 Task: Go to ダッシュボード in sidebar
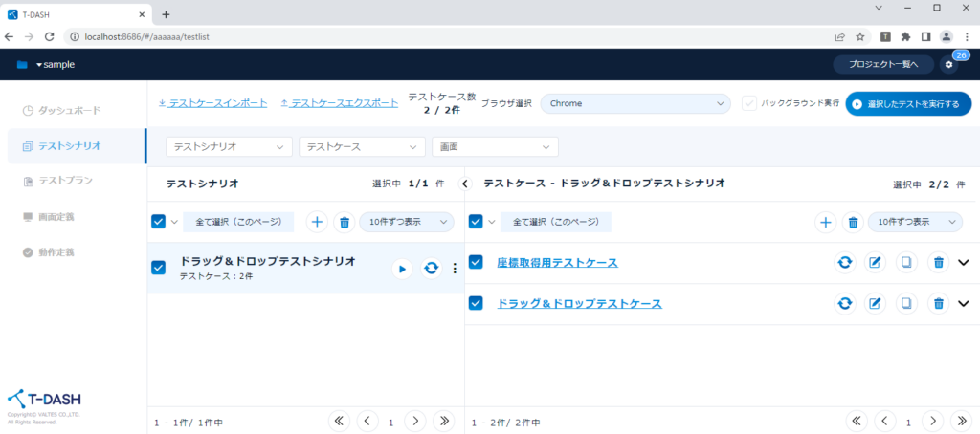(69, 110)
